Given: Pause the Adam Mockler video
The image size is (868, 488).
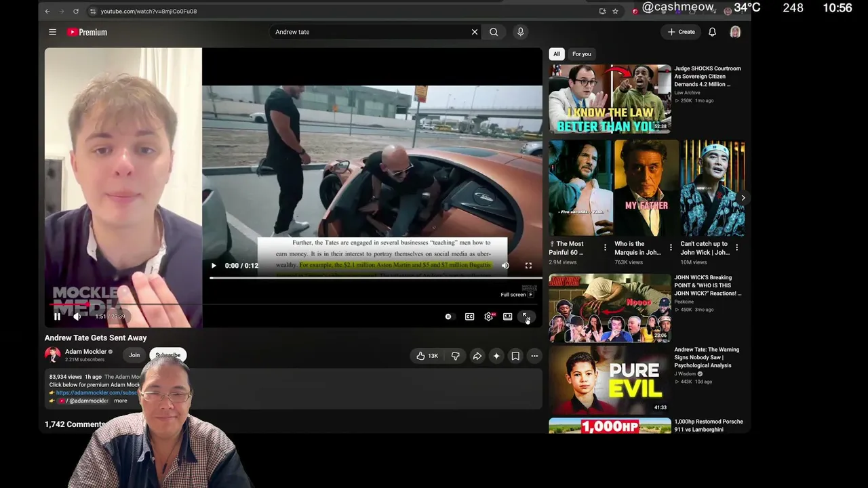Looking at the screenshot, I should (57, 317).
